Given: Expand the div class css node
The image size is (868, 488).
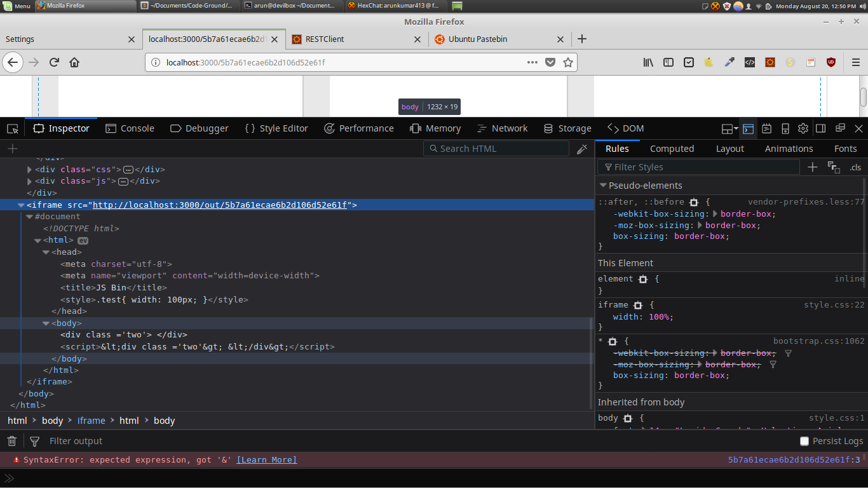Looking at the screenshot, I should click(x=29, y=170).
